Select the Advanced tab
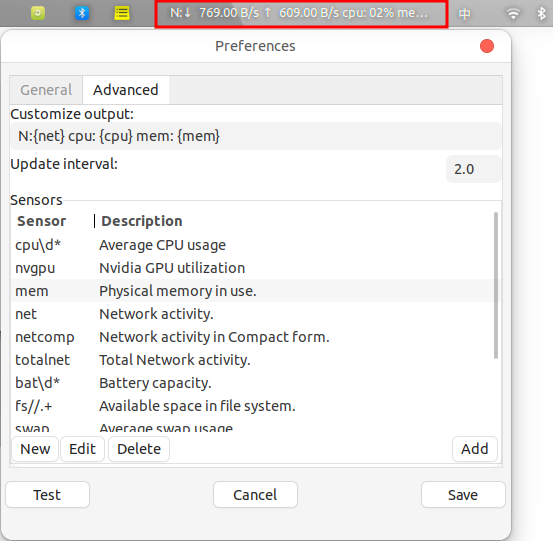Viewport: 553px width, 541px height. pyautogui.click(x=126, y=90)
